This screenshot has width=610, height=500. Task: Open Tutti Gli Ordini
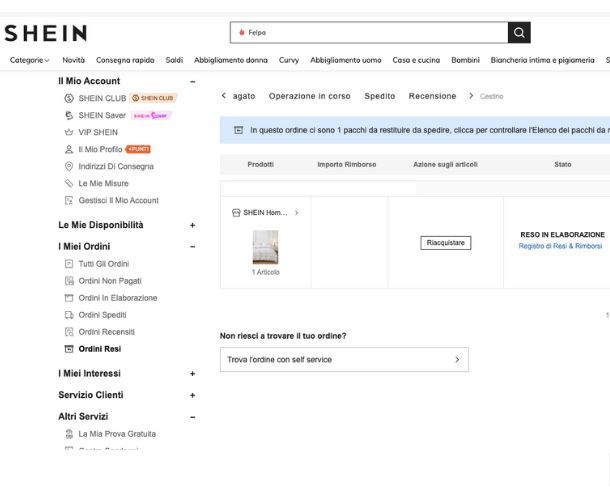pos(104,264)
